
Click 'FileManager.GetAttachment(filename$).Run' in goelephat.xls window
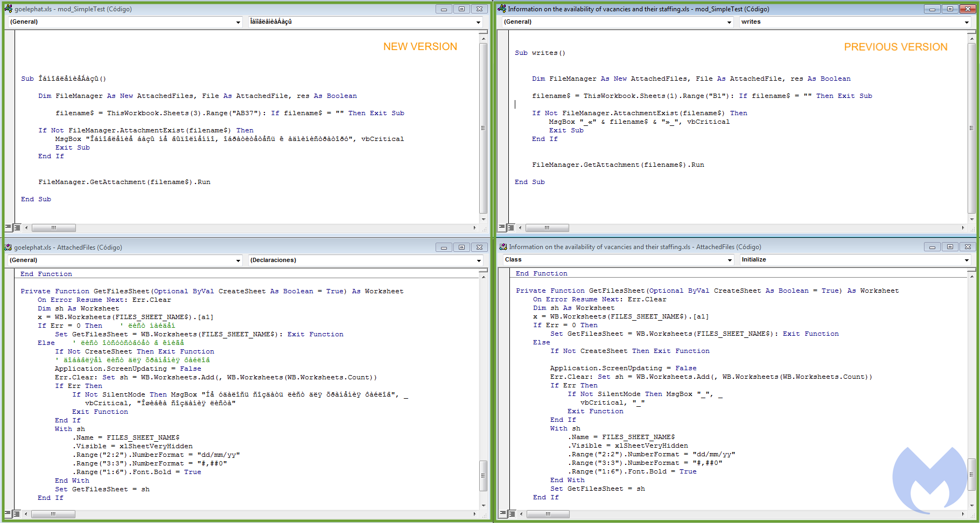124,182
